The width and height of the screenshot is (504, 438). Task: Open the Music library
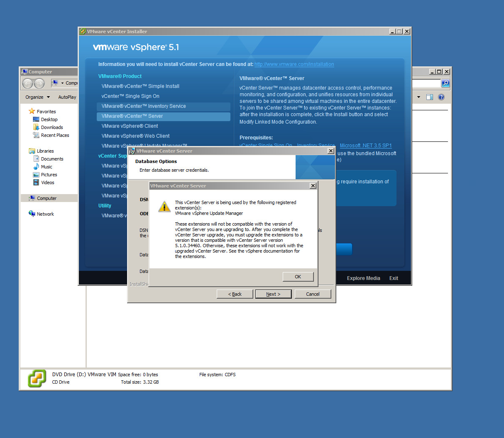pos(46,167)
